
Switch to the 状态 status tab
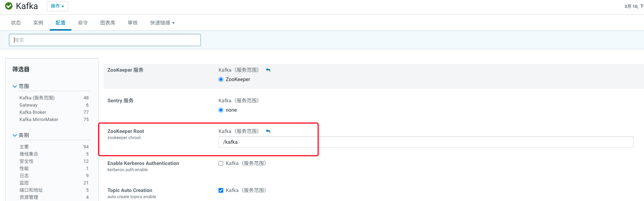click(16, 23)
